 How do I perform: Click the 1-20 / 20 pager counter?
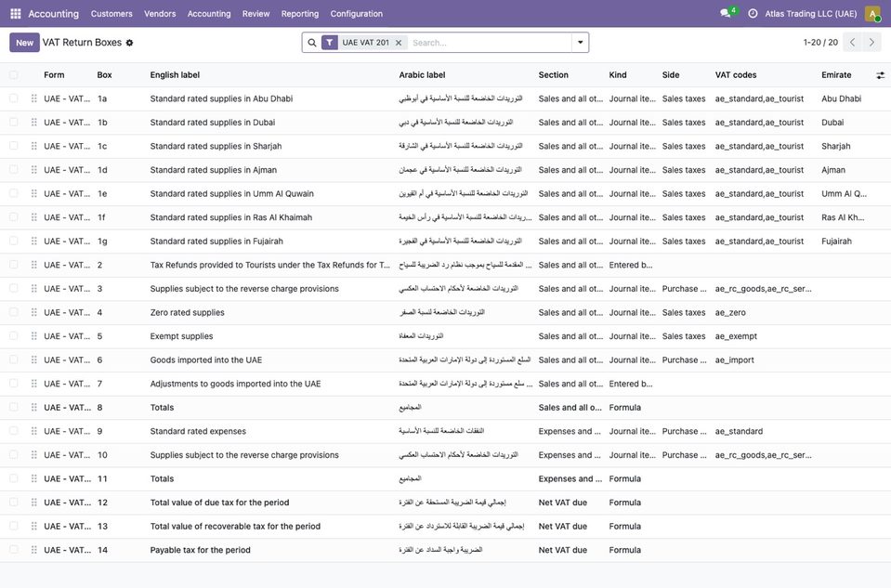(x=820, y=43)
